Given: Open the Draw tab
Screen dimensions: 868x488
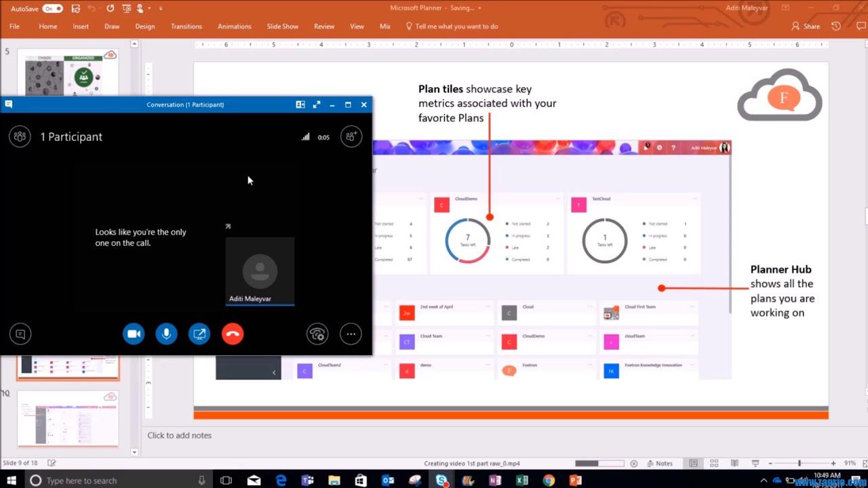Looking at the screenshot, I should coord(112,26).
